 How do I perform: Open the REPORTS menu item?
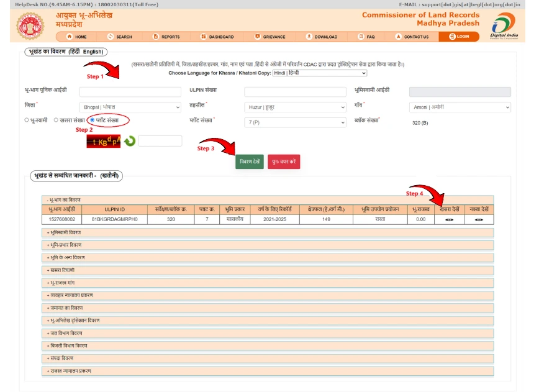click(x=166, y=37)
